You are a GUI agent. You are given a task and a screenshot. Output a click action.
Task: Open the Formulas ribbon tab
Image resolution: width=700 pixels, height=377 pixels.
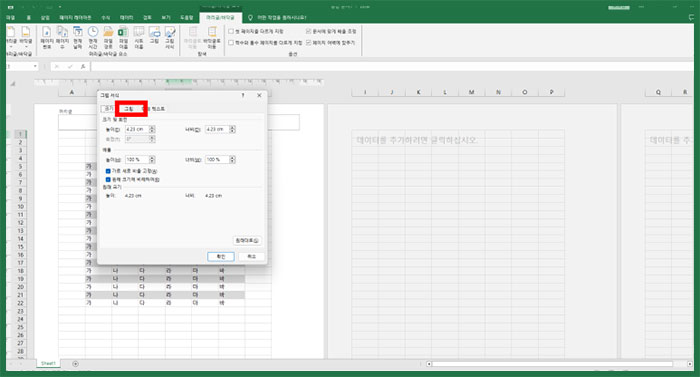(106, 17)
